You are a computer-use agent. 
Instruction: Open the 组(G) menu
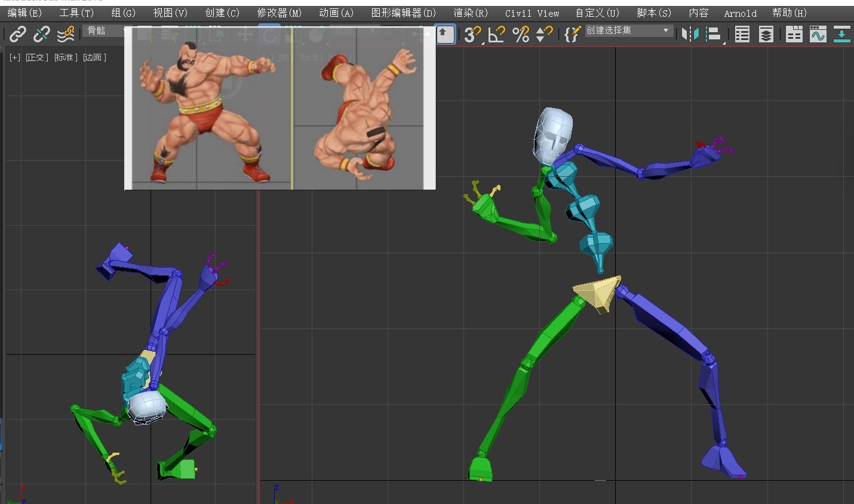tap(123, 13)
